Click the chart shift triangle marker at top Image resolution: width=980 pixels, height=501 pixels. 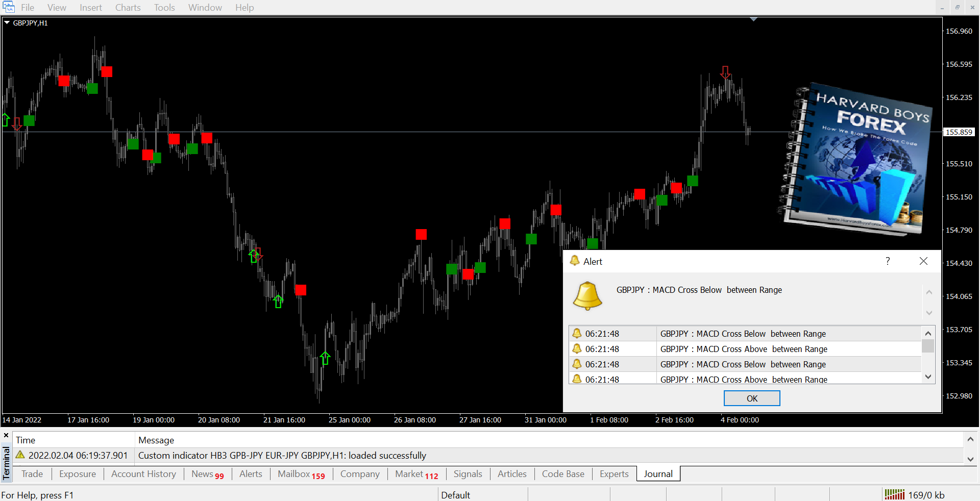coord(753,19)
